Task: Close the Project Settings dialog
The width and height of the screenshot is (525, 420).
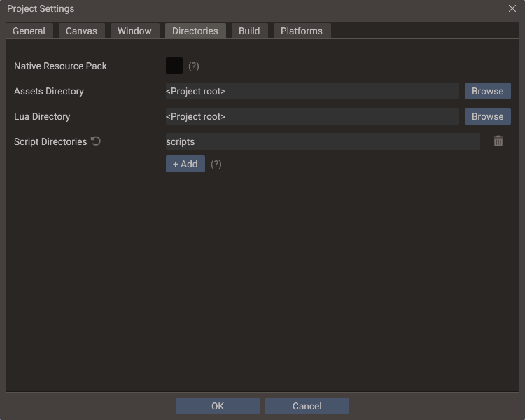Action: pyautogui.click(x=512, y=8)
